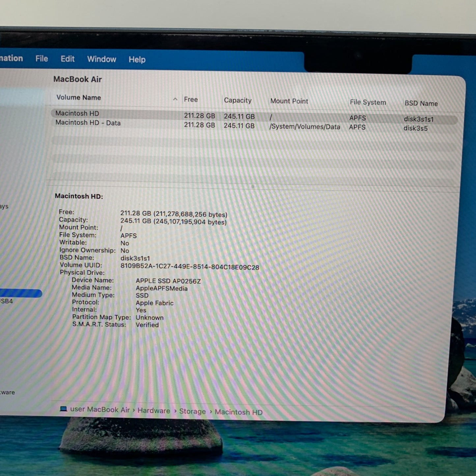Click Hardware in the path bar

pyautogui.click(x=154, y=410)
